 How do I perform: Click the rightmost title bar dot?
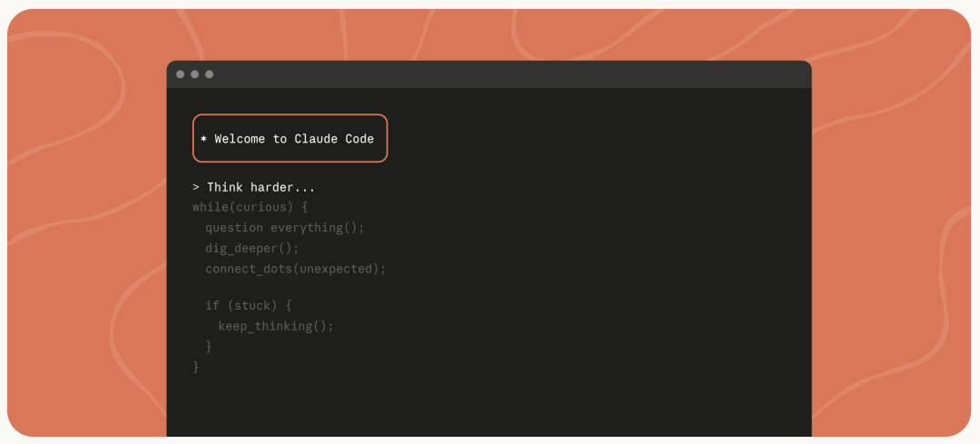(x=209, y=74)
